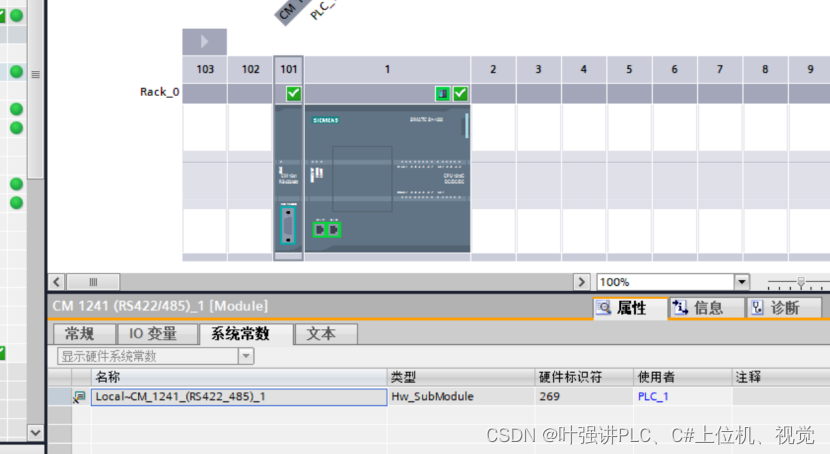Sort by 注释 column header
The height and width of the screenshot is (454, 830).
point(781,377)
